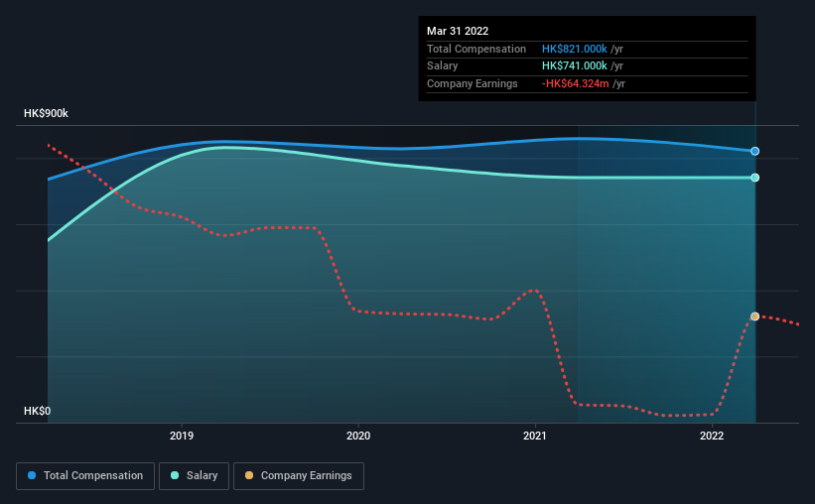Click the teal Salary data point marker

coord(754,178)
